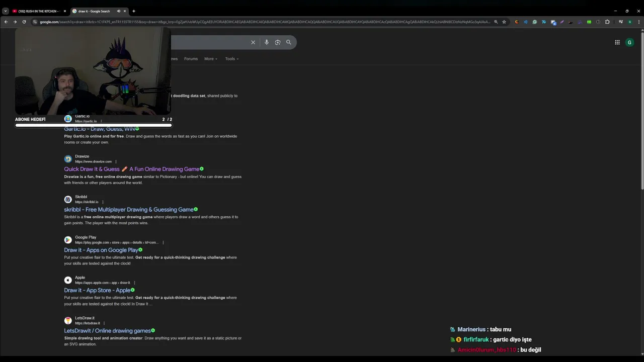Submit search with the magnifier button
The height and width of the screenshot is (362, 644).
pos(289,42)
